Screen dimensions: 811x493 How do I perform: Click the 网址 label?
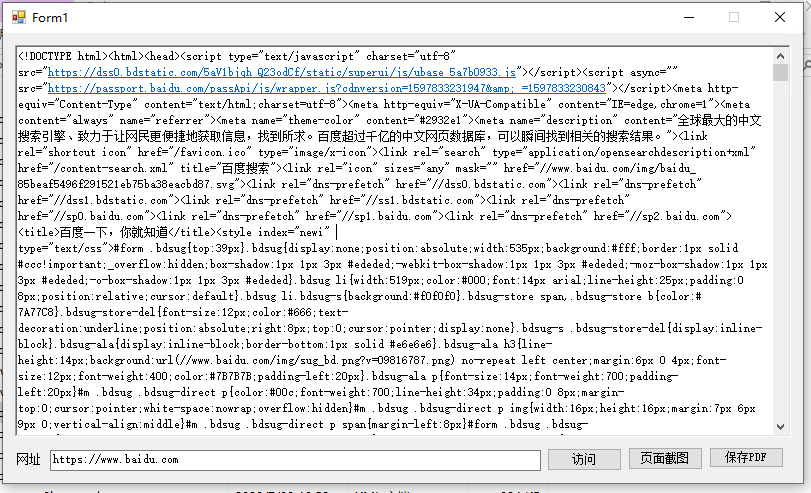click(x=28, y=459)
